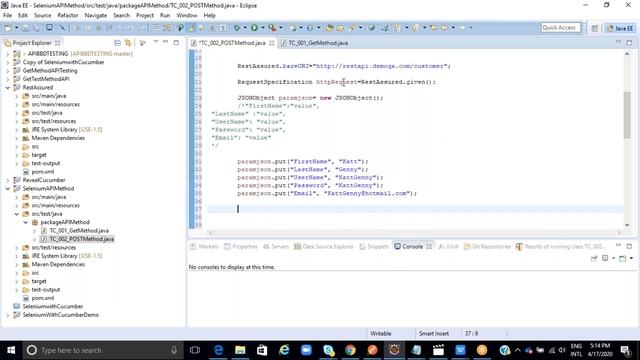Image resolution: width=640 pixels, height=360 pixels.
Task: Click the Quick Access search field
Action: [x=560, y=28]
